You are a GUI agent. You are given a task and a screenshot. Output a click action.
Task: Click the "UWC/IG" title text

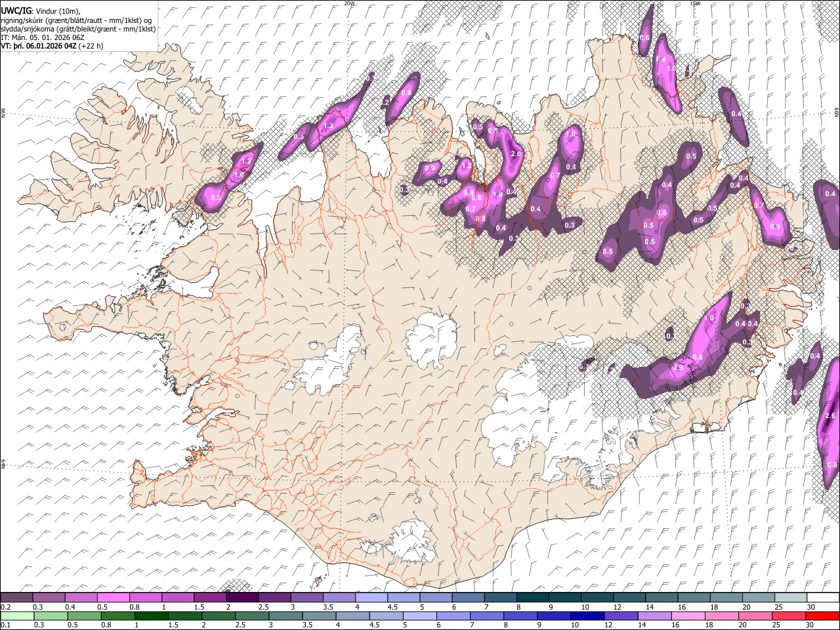click(16, 10)
